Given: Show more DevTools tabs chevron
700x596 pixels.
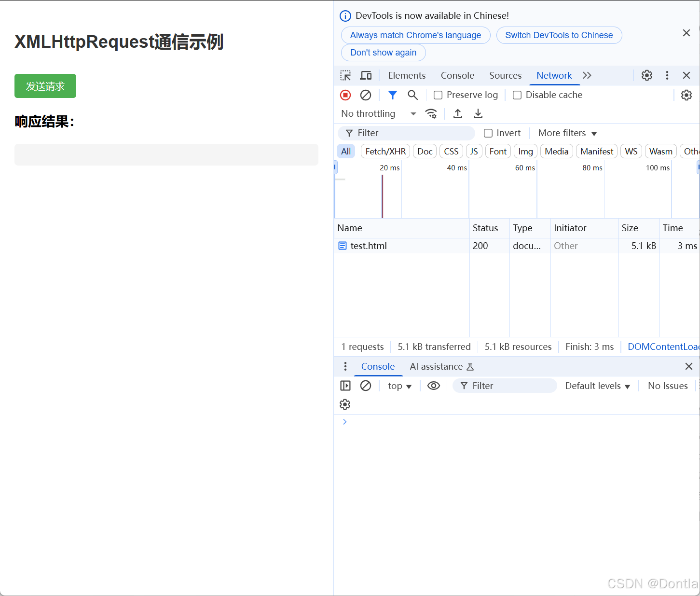Looking at the screenshot, I should click(587, 75).
